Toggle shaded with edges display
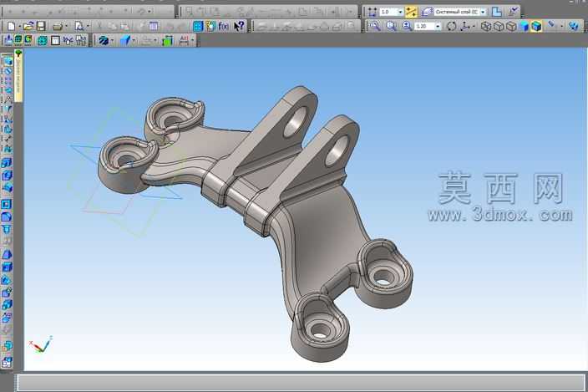Image resolution: width=588 pixels, height=392 pixels. (536, 26)
